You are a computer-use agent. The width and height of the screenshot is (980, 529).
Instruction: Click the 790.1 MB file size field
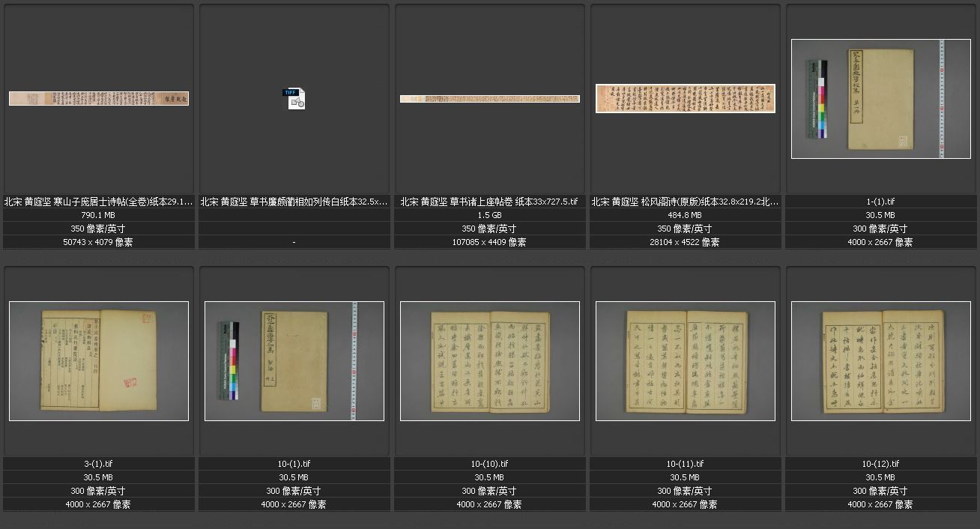98,215
